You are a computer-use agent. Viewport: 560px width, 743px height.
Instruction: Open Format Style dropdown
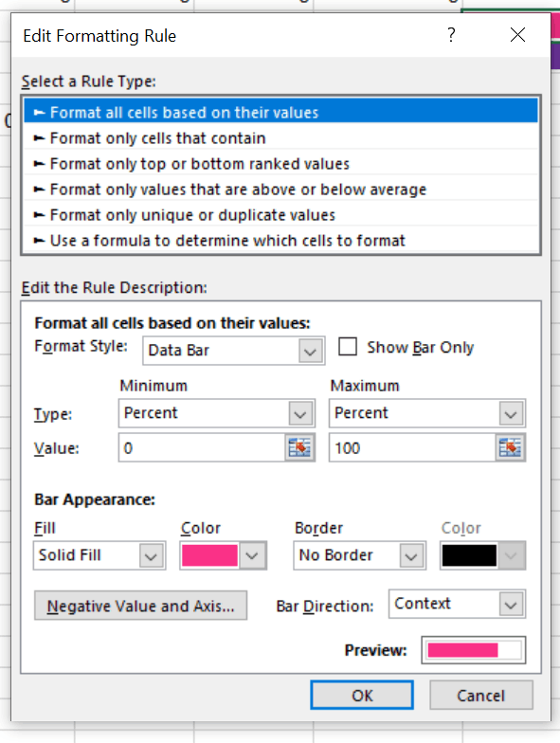(x=233, y=351)
